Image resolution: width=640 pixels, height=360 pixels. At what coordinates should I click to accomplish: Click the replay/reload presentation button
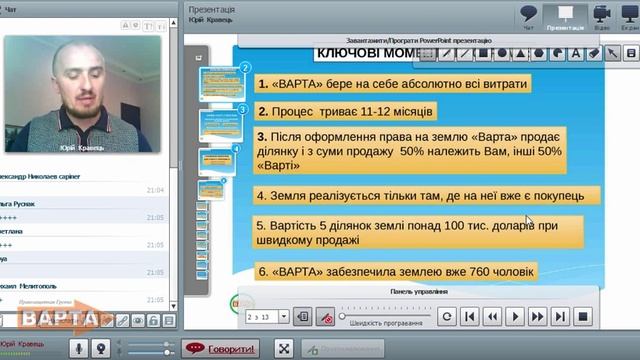(447, 316)
